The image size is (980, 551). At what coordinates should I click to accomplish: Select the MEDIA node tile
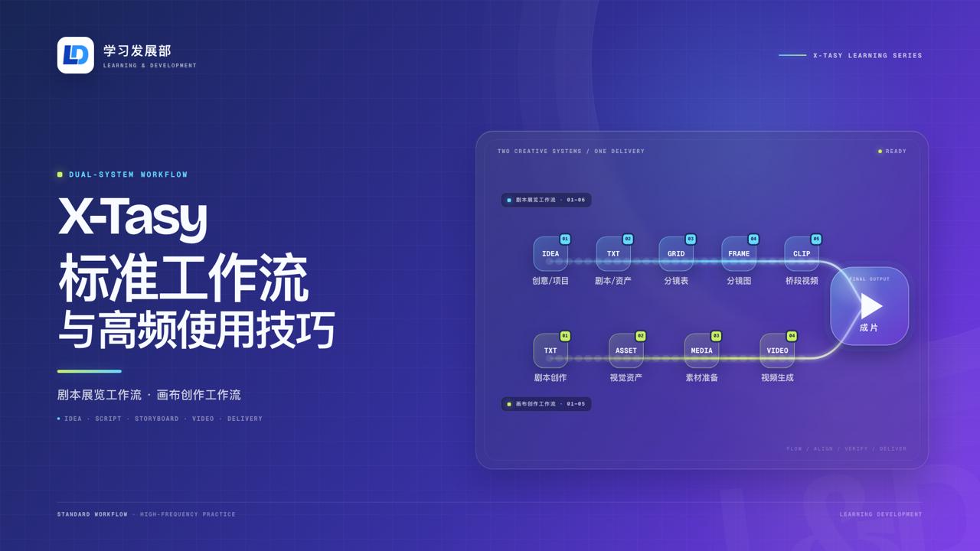pos(701,350)
